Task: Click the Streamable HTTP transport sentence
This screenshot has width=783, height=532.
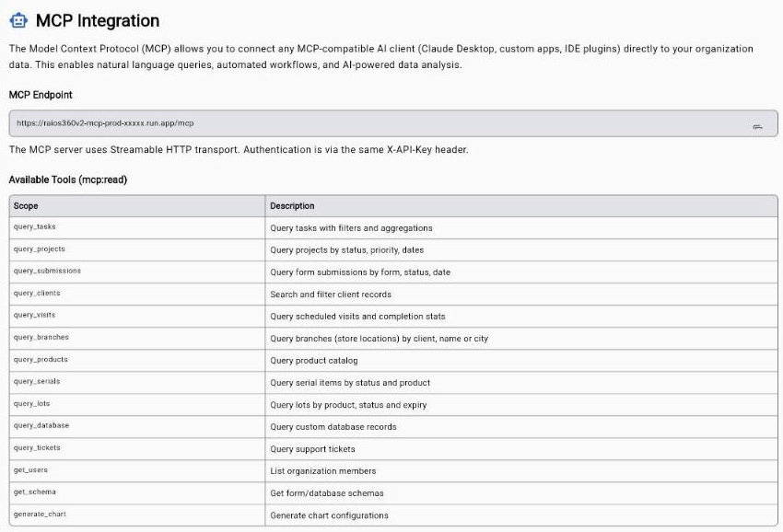Action: [239, 150]
